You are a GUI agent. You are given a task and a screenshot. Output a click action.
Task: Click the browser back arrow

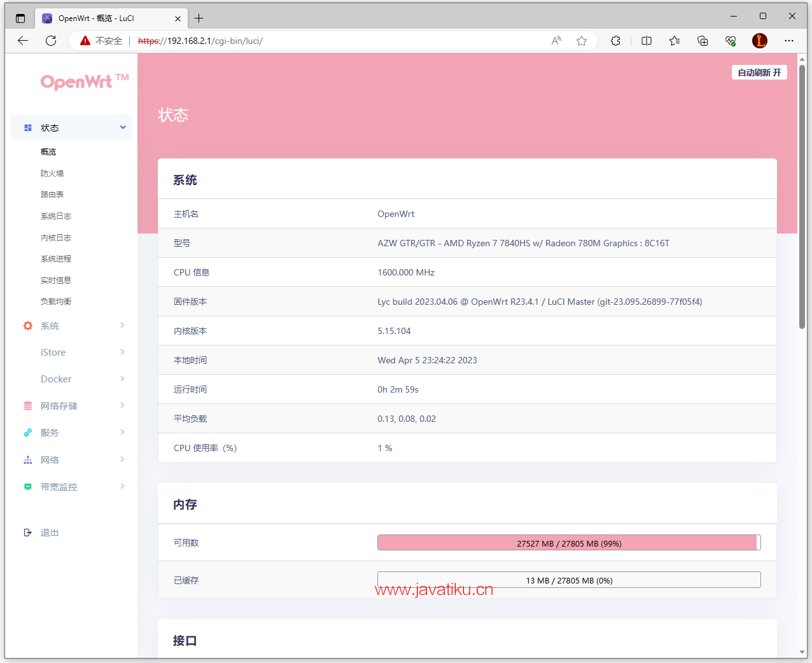[x=23, y=41]
